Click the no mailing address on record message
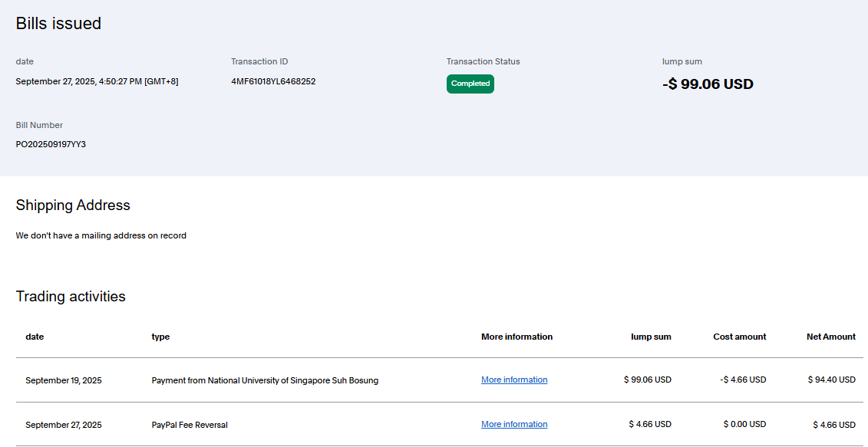 click(x=101, y=235)
